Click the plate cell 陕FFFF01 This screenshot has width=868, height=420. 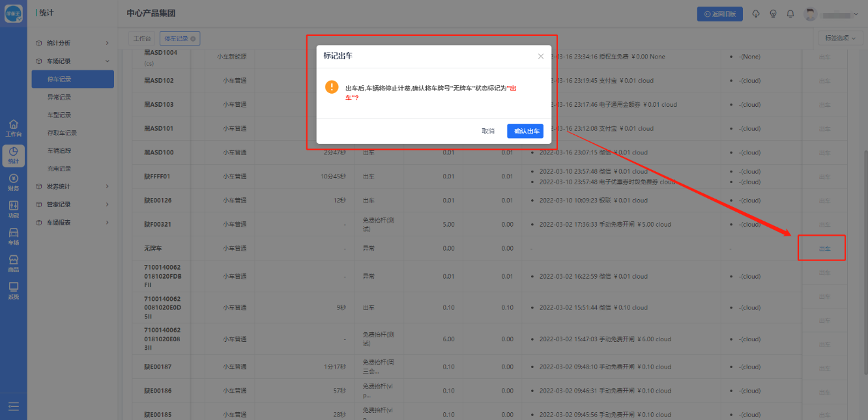[x=157, y=176]
